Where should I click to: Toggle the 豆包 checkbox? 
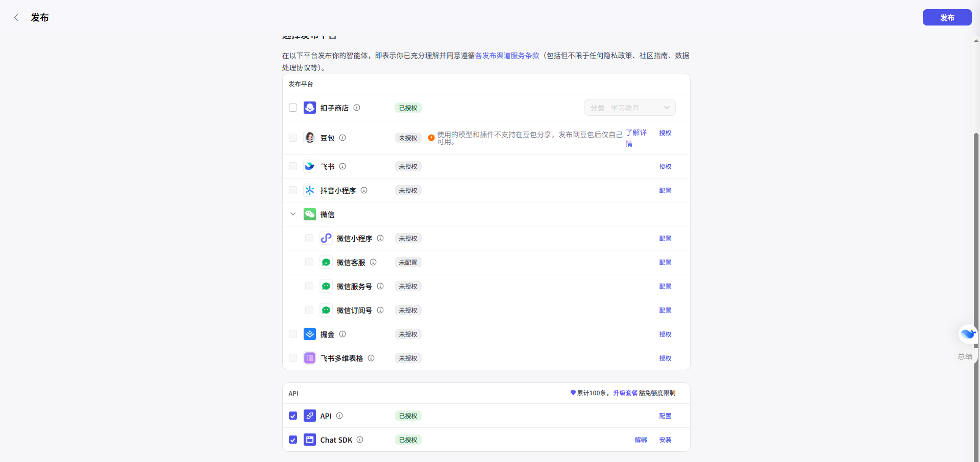click(293, 138)
